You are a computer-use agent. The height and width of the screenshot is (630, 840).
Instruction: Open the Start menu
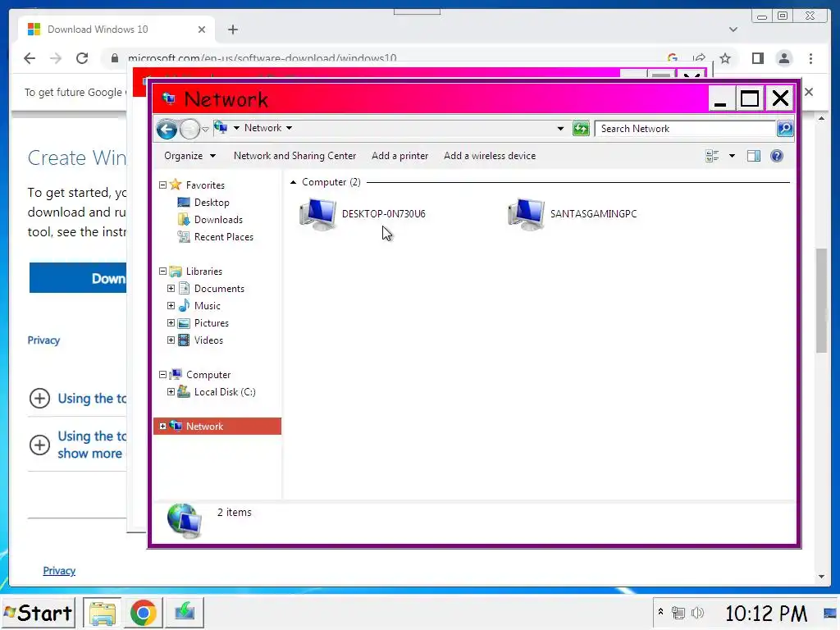click(x=38, y=613)
